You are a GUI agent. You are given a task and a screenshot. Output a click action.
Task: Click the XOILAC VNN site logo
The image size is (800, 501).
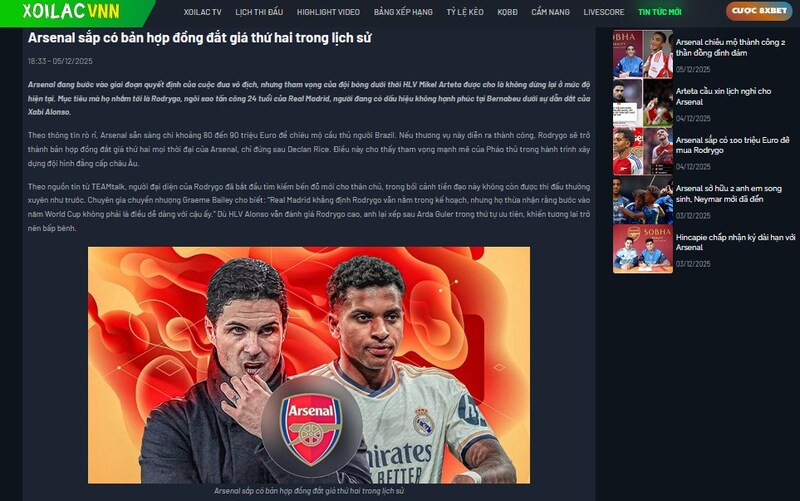71,11
